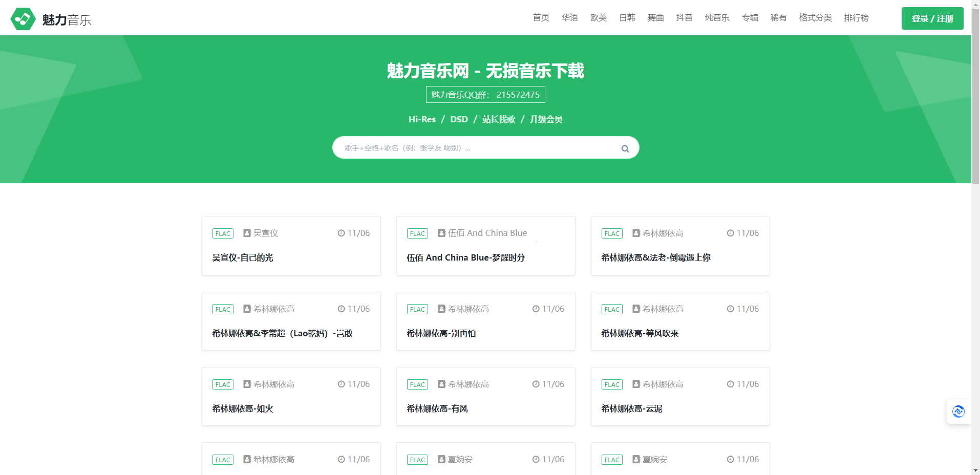The image size is (980, 475).
Task: Click the clock icon on 希林娜依高-如火 card
Action: [341, 384]
